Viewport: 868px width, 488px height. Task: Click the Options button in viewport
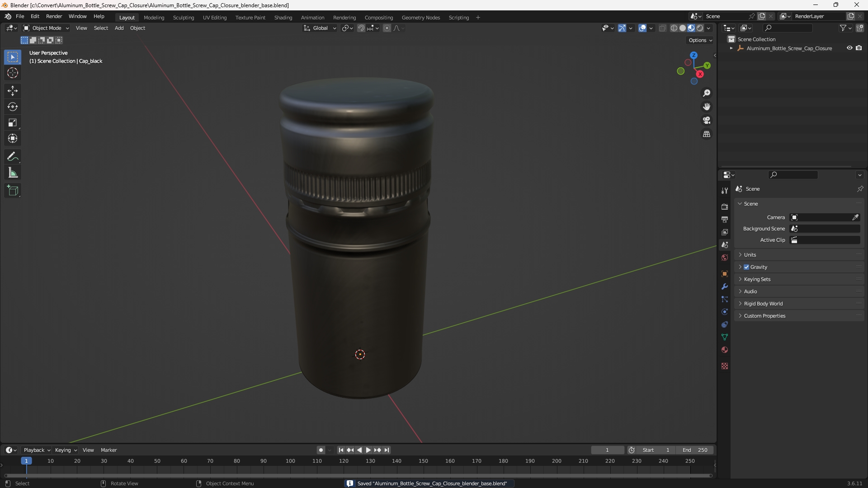coord(700,40)
